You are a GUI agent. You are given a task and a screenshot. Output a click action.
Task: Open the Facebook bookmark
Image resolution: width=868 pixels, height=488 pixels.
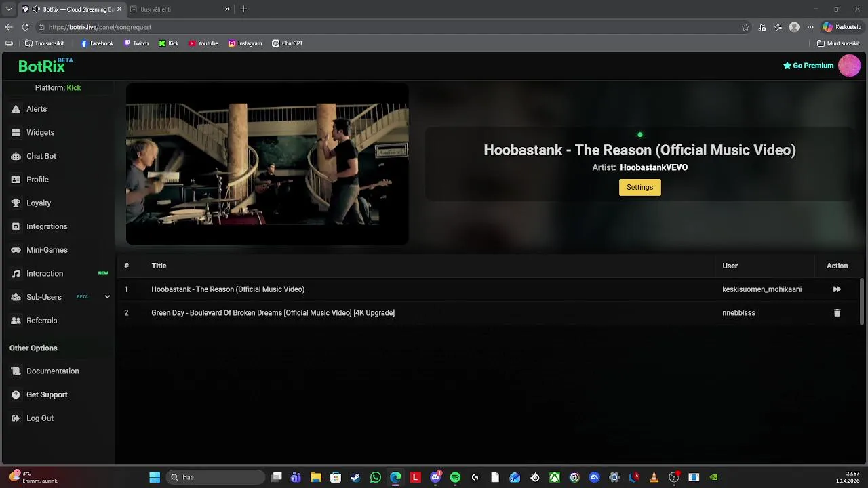[x=97, y=43]
